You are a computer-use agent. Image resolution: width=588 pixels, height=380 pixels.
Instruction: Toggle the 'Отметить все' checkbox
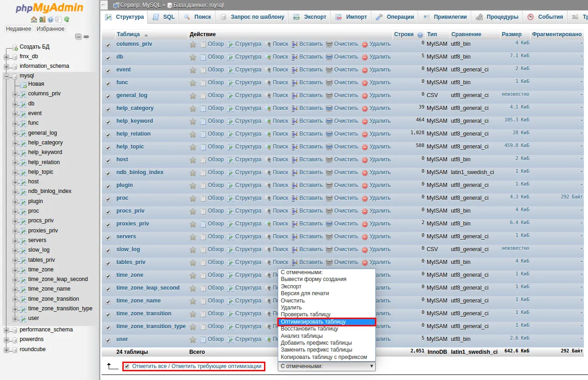pos(127,366)
